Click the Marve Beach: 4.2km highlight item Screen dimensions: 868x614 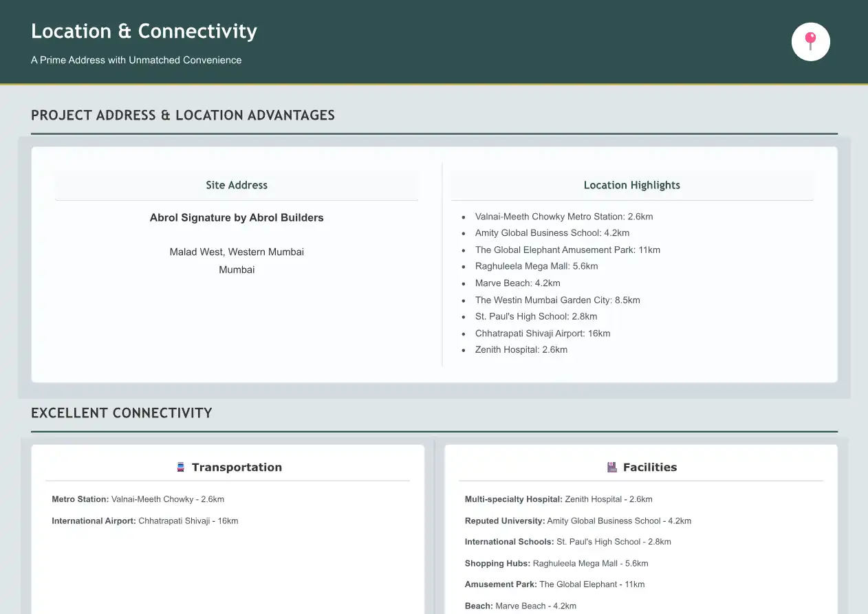(x=517, y=283)
